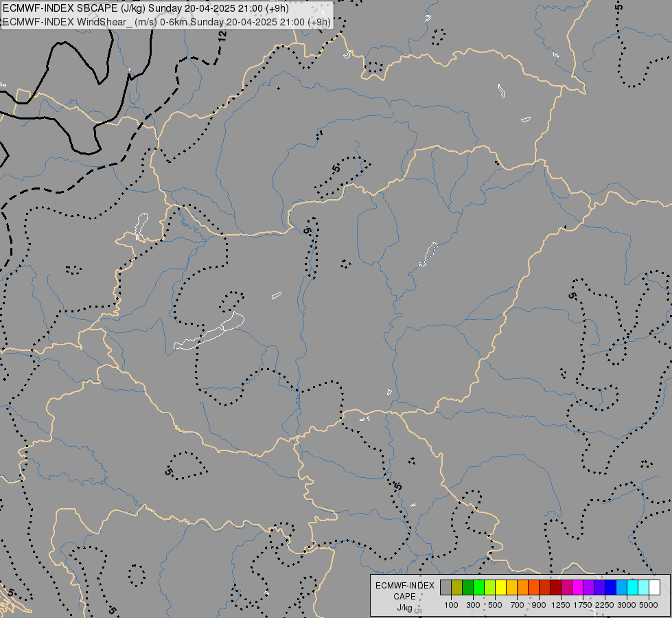Viewport: 672px width, 618px height.
Task: Click the legend value label 2250
Action: pos(605,605)
